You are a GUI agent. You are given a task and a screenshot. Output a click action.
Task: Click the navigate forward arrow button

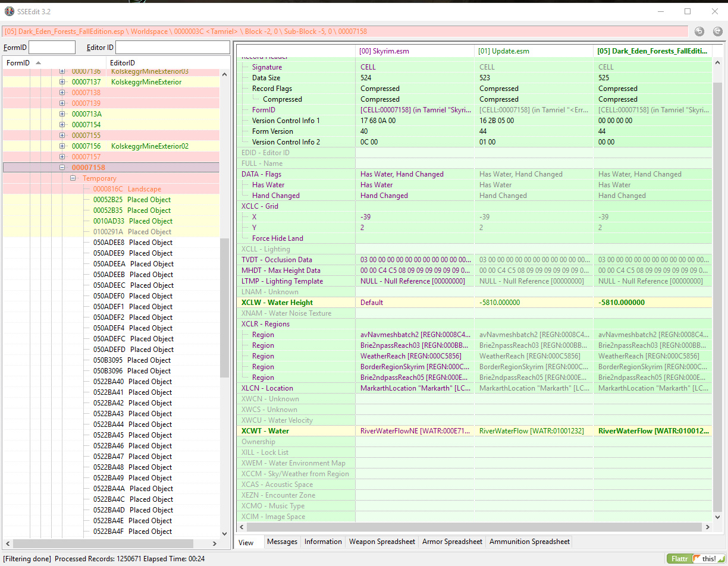[717, 32]
